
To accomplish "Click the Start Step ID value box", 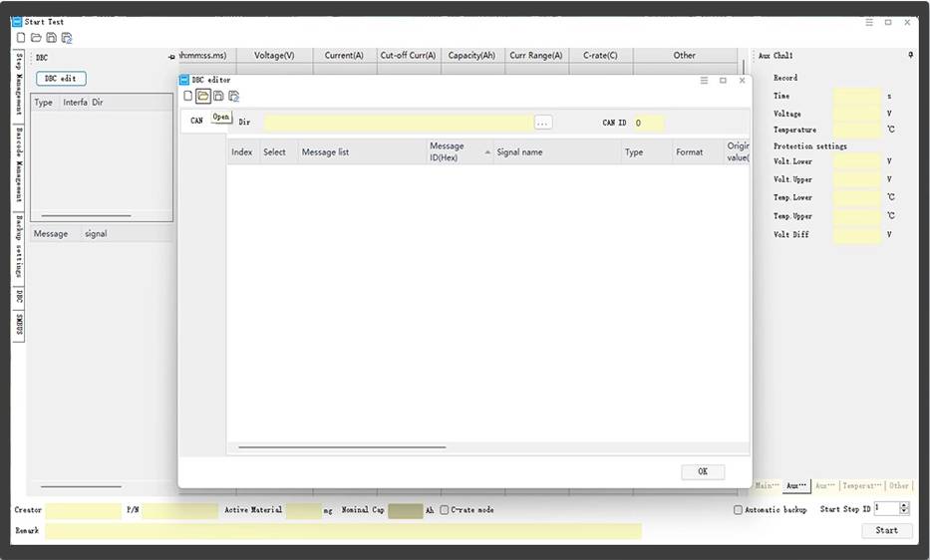I will click(887, 508).
